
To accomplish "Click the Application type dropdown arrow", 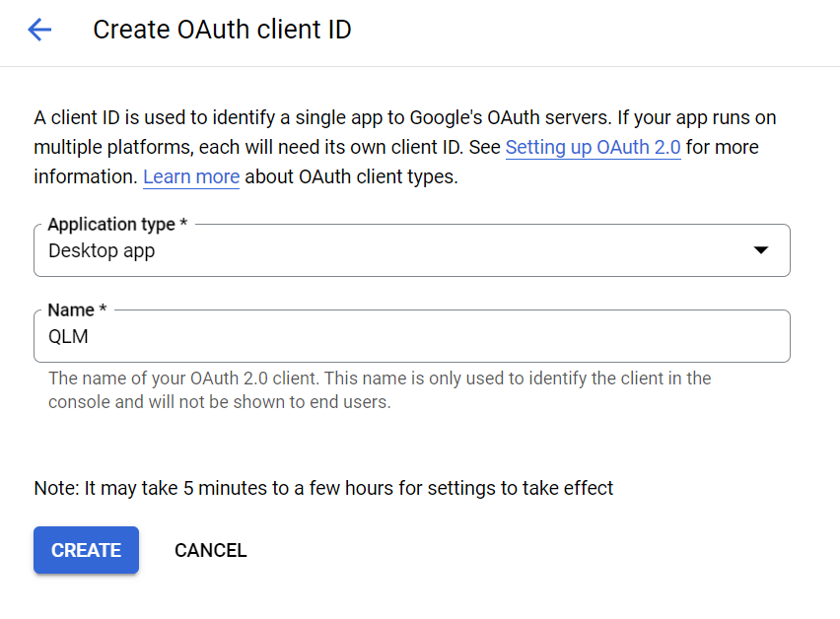I will pos(761,250).
